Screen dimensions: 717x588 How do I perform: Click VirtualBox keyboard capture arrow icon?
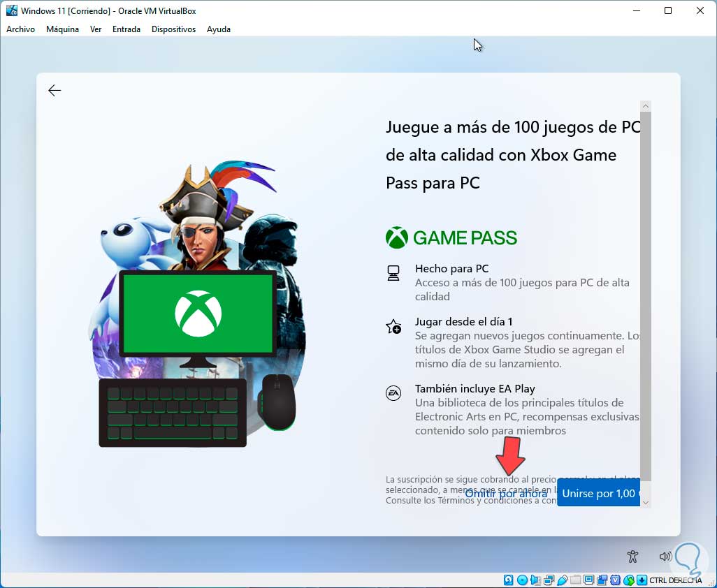642,580
